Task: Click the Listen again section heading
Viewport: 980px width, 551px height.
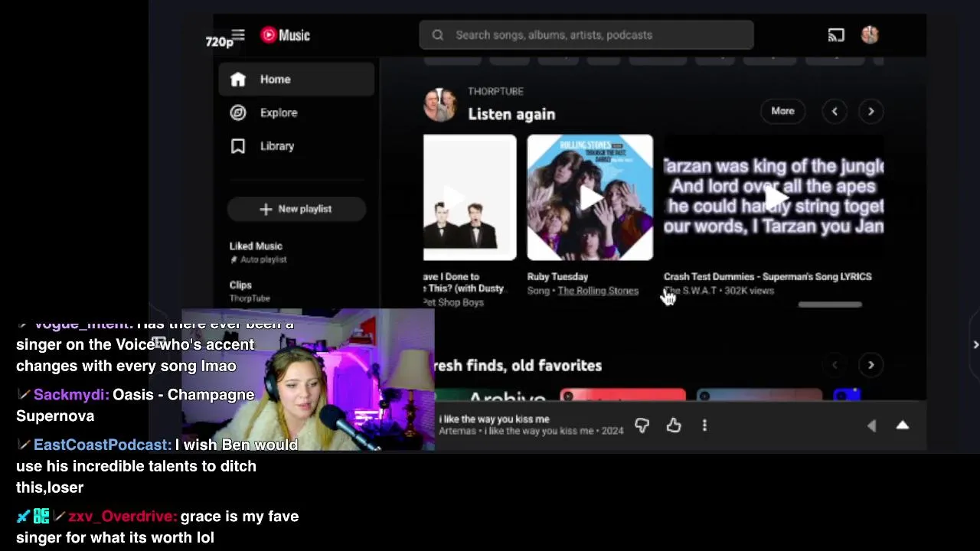Action: click(x=511, y=114)
